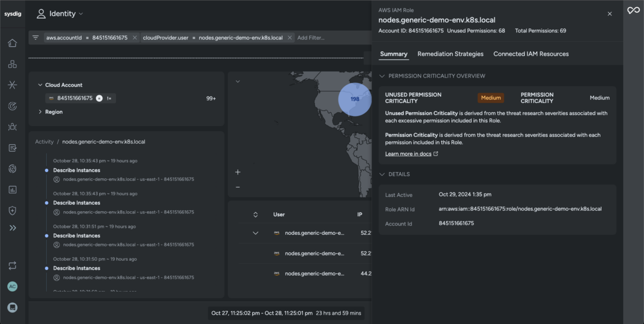
Task: Switch to the Remediation Strategies tab
Action: click(x=450, y=54)
